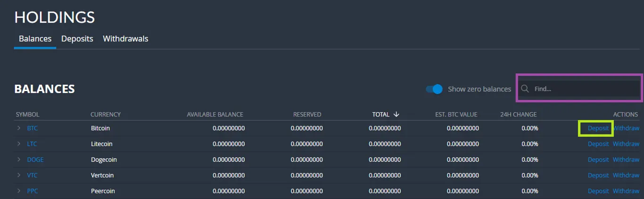
Task: Click Litecoin's available balance value
Action: (x=229, y=144)
